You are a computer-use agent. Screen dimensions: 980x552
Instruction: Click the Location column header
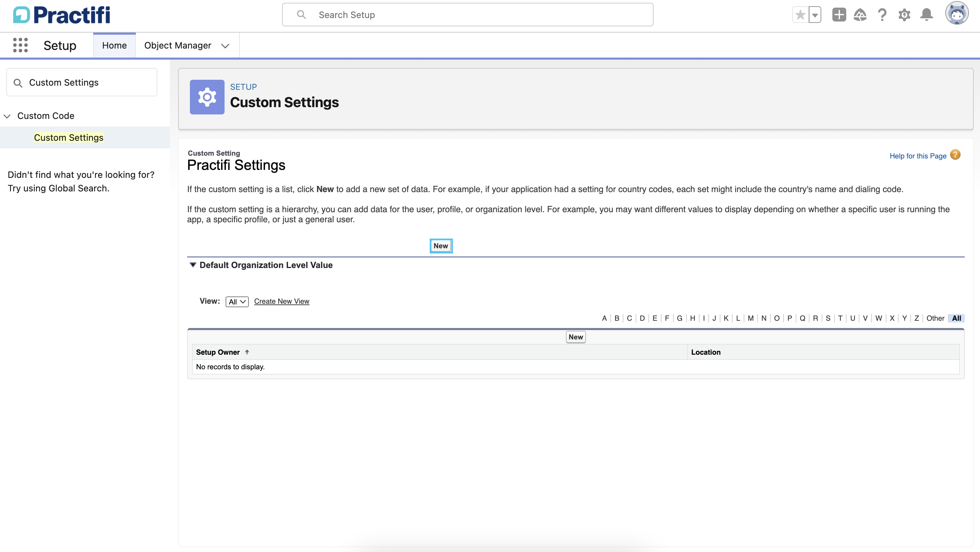(x=706, y=352)
